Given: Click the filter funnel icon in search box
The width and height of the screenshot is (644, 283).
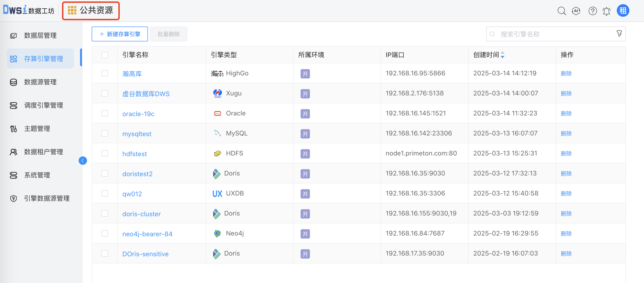Looking at the screenshot, I should (619, 34).
